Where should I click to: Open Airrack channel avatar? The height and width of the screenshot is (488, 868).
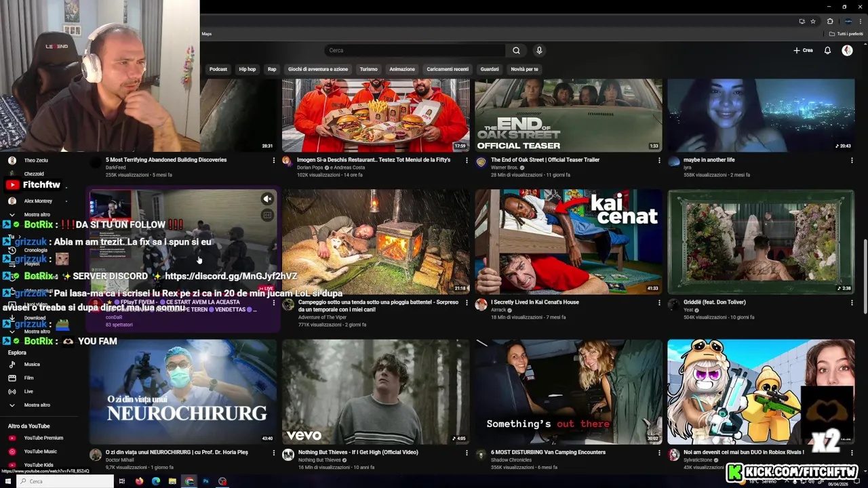pyautogui.click(x=480, y=304)
